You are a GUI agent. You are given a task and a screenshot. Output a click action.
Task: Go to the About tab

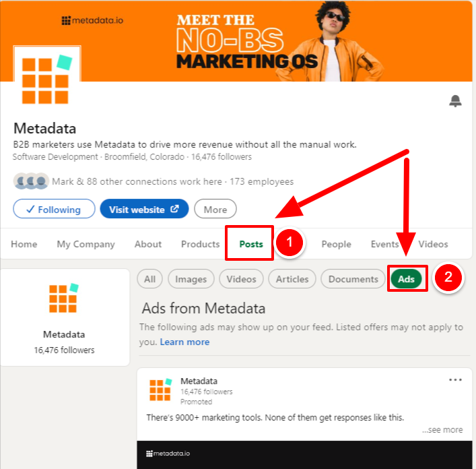point(148,244)
